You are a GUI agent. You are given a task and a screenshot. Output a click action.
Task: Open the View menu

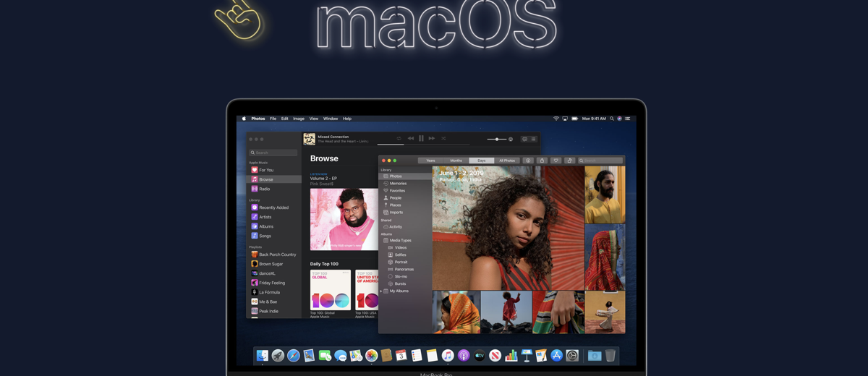pos(314,119)
